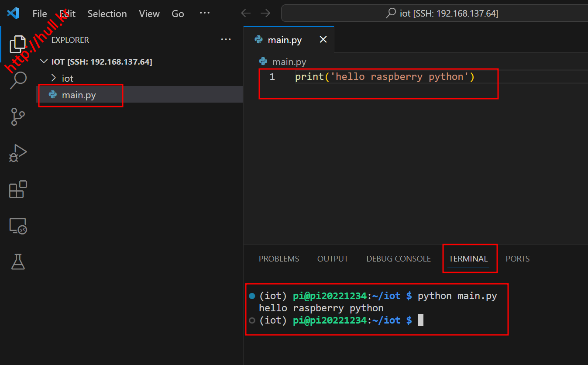This screenshot has width=588, height=365.
Task: Open the File menu
Action: [x=40, y=14]
